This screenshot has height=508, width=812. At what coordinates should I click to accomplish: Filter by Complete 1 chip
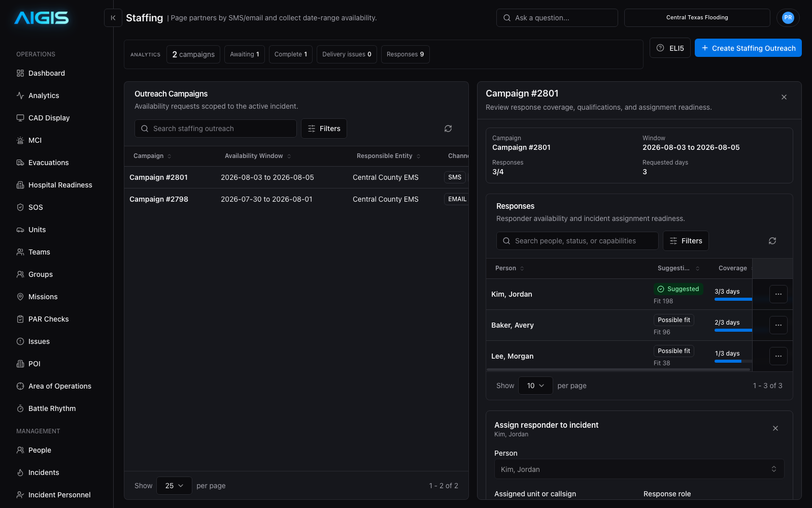coord(291,54)
